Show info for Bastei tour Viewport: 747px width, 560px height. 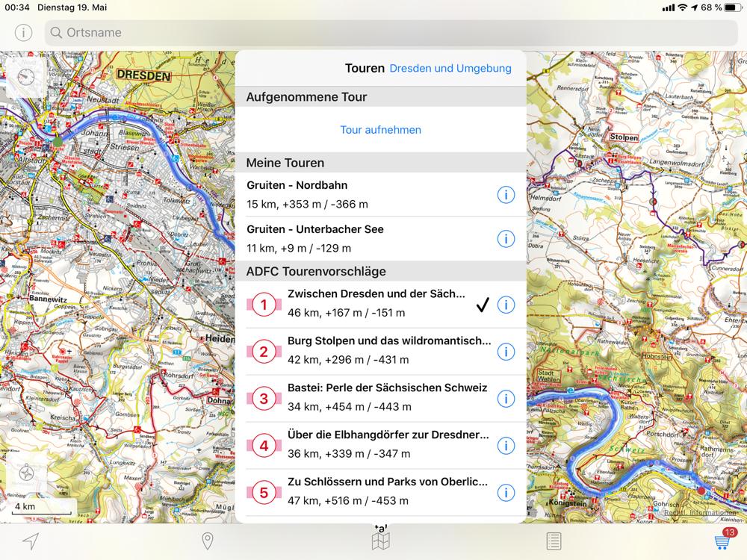pos(506,399)
